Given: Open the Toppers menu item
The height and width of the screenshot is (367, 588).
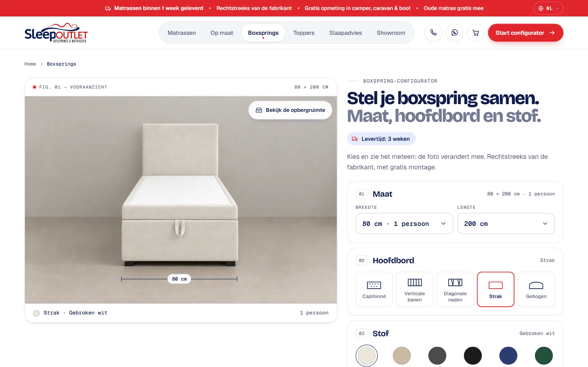Looking at the screenshot, I should (x=304, y=33).
